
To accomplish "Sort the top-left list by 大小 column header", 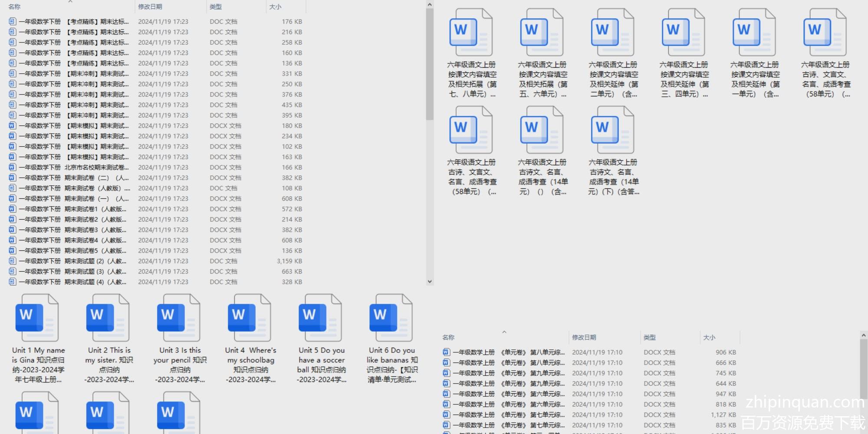I will click(x=275, y=7).
